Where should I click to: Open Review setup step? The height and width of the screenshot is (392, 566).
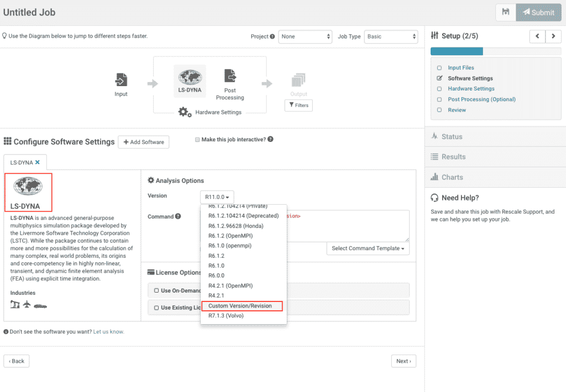[457, 110]
